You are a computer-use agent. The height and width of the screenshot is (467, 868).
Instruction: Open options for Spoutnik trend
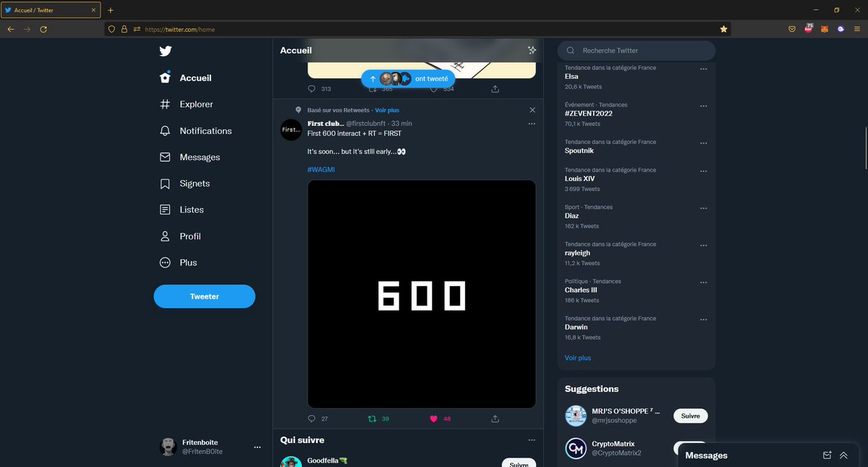click(x=703, y=143)
